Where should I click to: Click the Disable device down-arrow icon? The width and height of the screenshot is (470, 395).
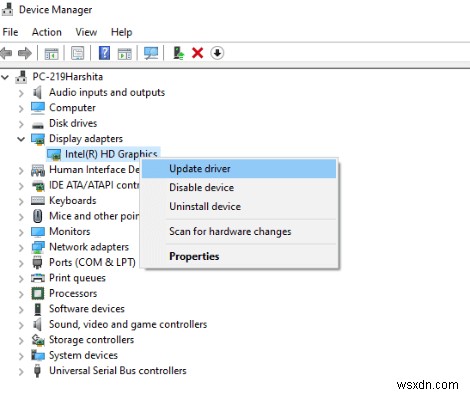[x=217, y=53]
